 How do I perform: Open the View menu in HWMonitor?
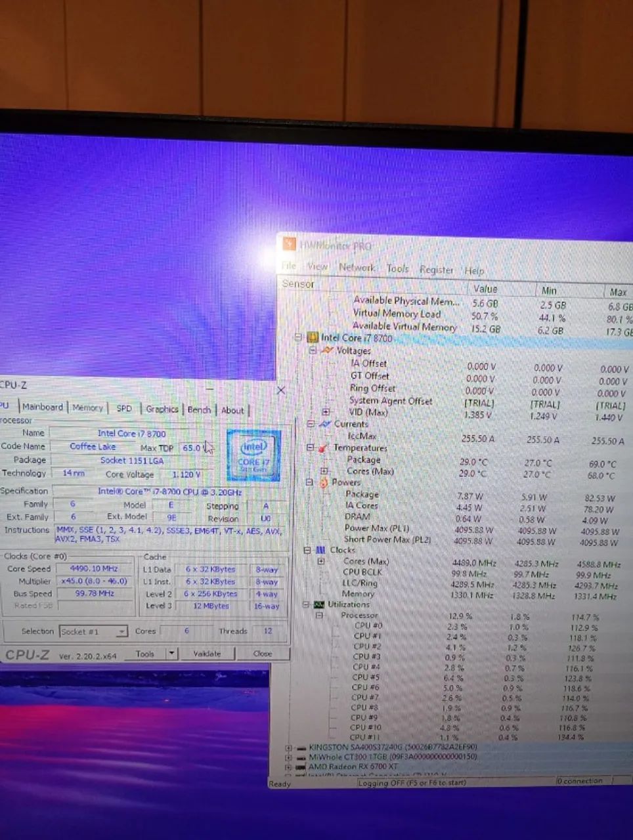(x=318, y=266)
